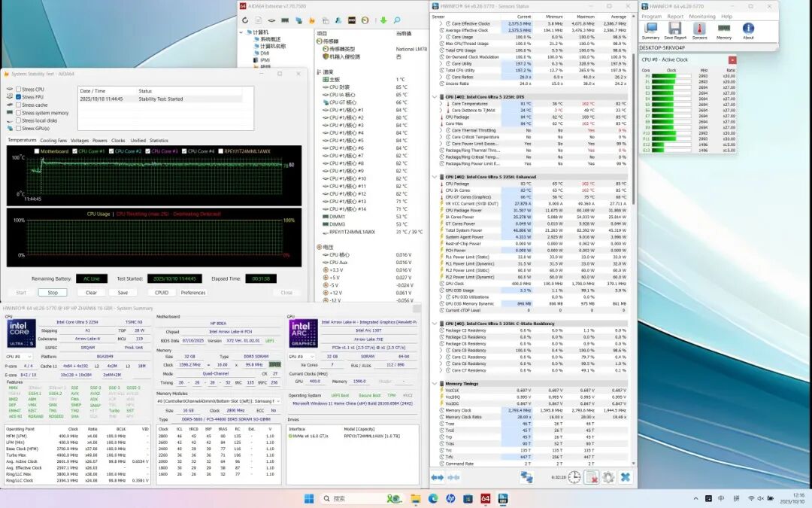The image size is (812, 508).
Task: Enable the Stress CPU checkbox
Action: tap(19, 90)
